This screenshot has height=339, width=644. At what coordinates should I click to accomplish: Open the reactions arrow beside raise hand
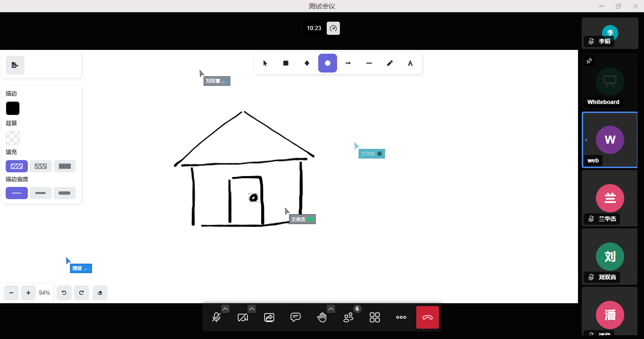[x=331, y=309]
